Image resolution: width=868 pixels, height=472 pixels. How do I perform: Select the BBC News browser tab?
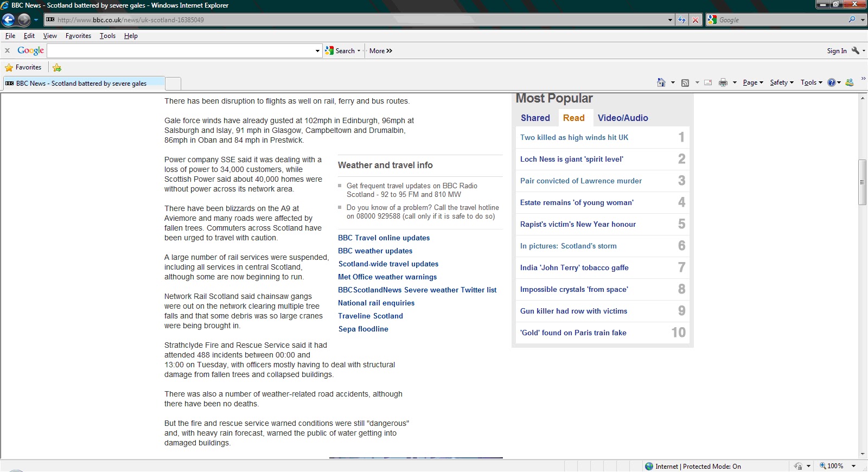click(x=83, y=84)
